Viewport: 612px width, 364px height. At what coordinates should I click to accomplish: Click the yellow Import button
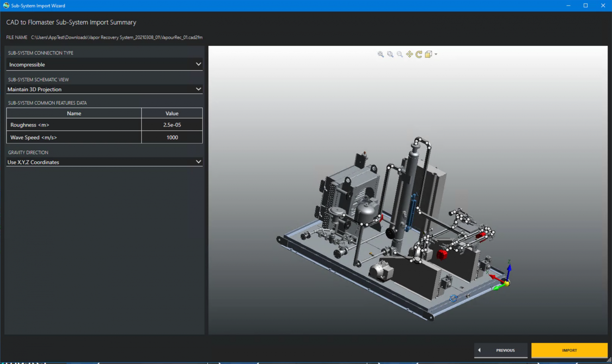[569, 350]
